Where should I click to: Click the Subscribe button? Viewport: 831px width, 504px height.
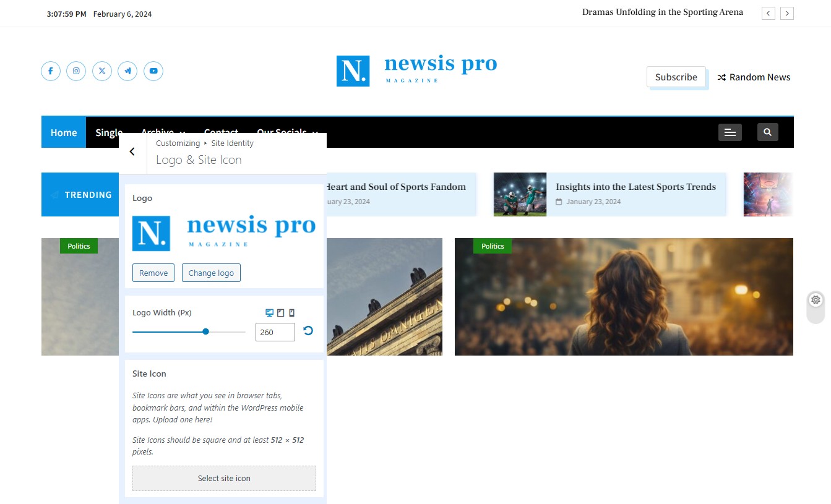coord(676,77)
